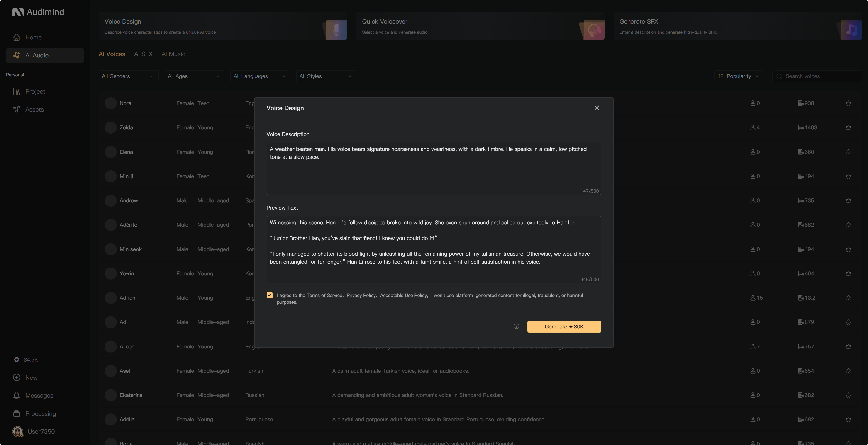Open the All Styles dropdown
Screen dimensions: 868x445
(x=326, y=76)
